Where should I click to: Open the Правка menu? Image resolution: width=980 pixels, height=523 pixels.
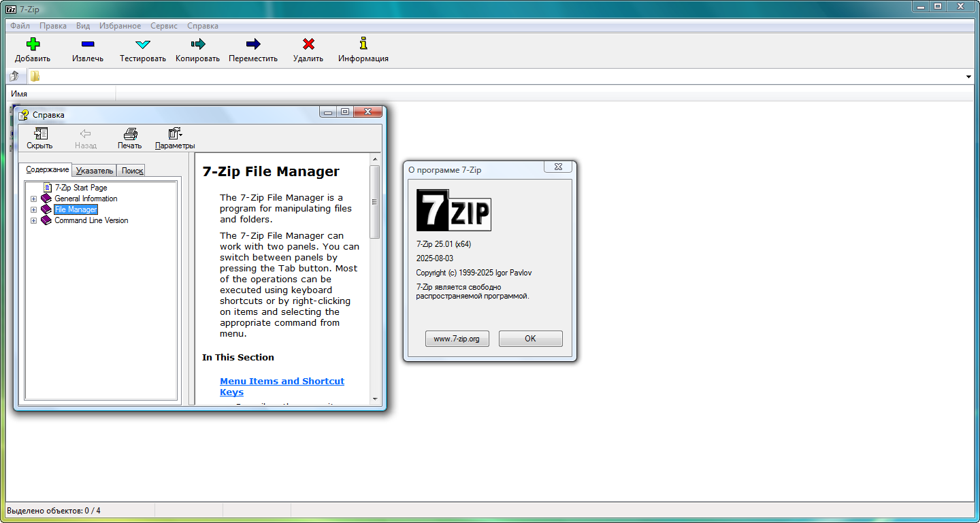[x=53, y=26]
